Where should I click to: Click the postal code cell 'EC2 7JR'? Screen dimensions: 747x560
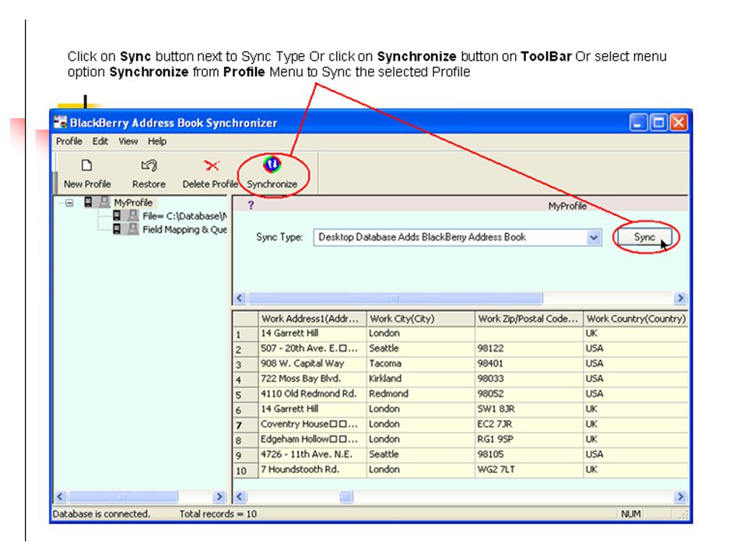point(529,425)
